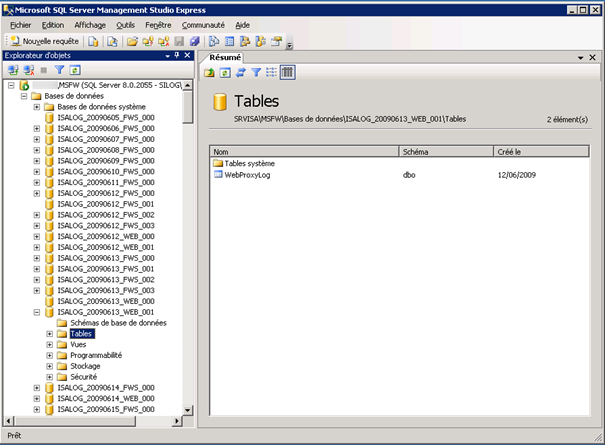This screenshot has width=605, height=445.
Task: Click the Properties window icon in main toolbar
Action: click(276, 41)
